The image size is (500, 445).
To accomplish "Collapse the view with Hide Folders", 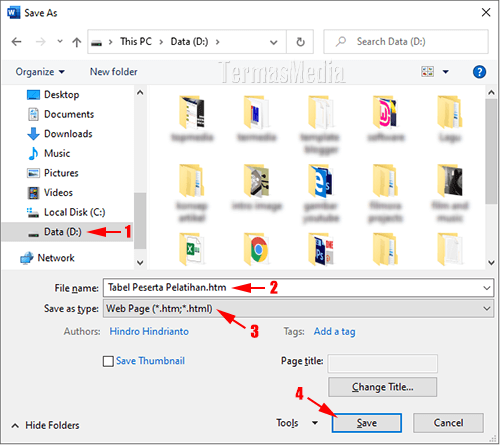I will click(46, 426).
